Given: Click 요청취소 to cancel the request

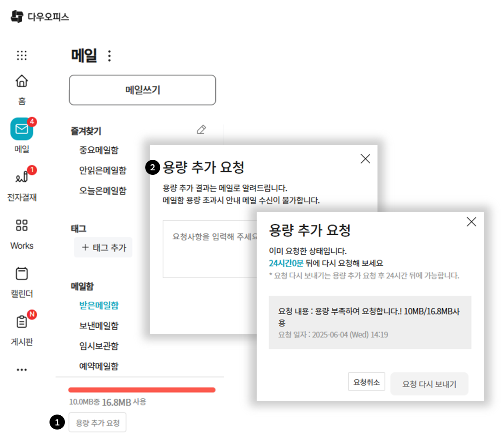Looking at the screenshot, I should pyautogui.click(x=366, y=382).
